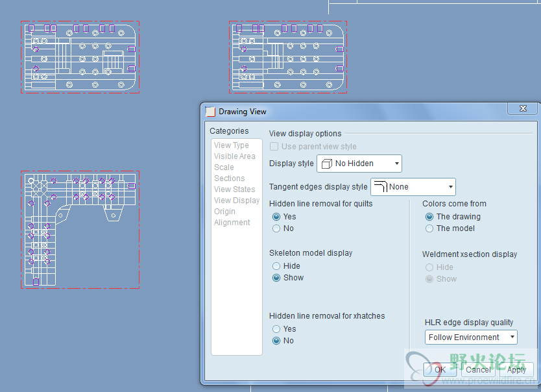Select the bottom-left L-shaped drawing view

click(80, 230)
